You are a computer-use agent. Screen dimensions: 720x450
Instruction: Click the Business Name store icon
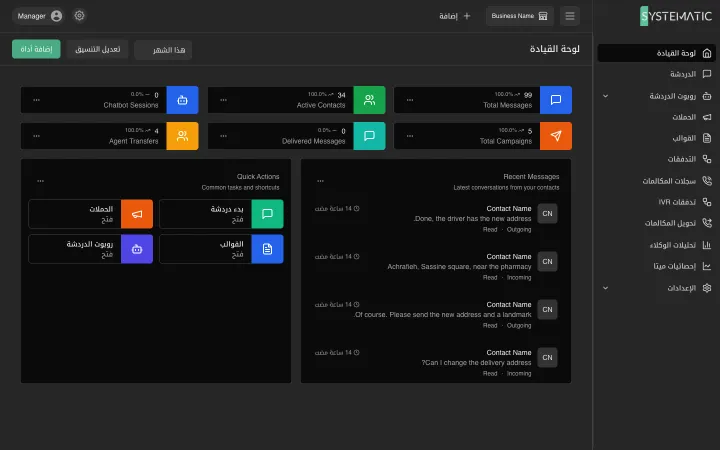coord(543,16)
